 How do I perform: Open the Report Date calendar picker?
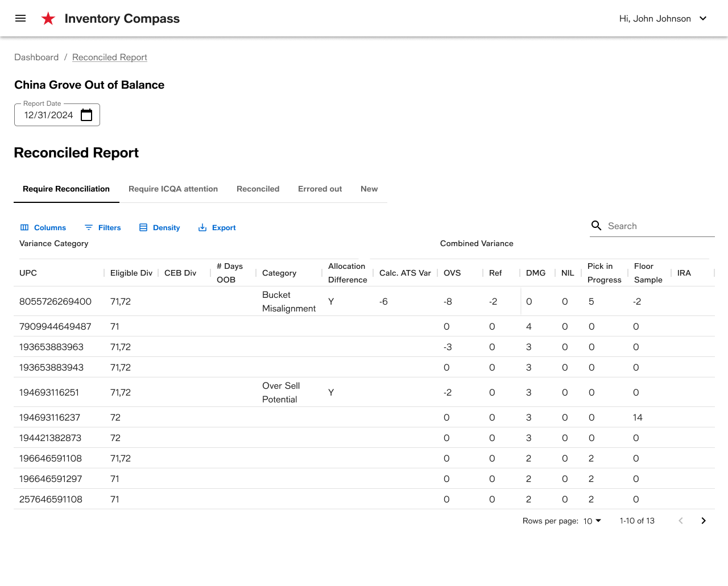coord(86,115)
